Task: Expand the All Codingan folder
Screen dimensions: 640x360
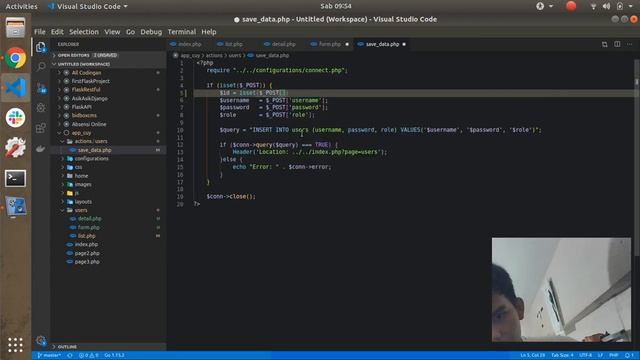Action: tap(86, 73)
